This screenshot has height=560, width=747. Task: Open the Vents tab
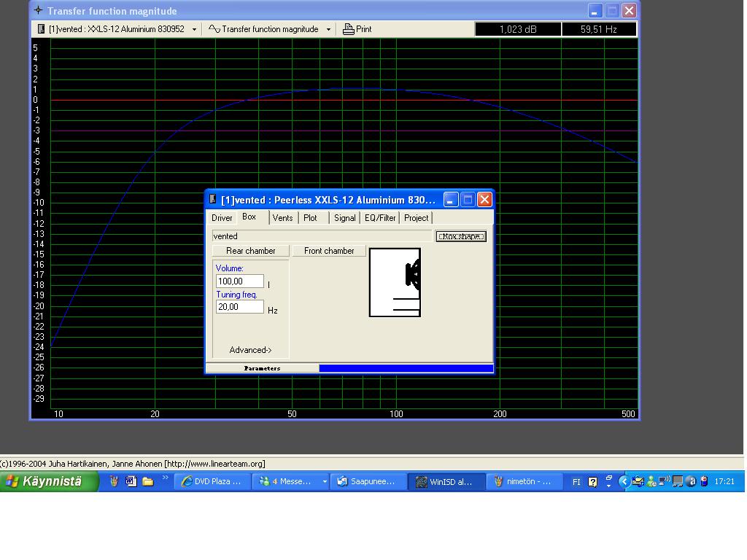282,218
